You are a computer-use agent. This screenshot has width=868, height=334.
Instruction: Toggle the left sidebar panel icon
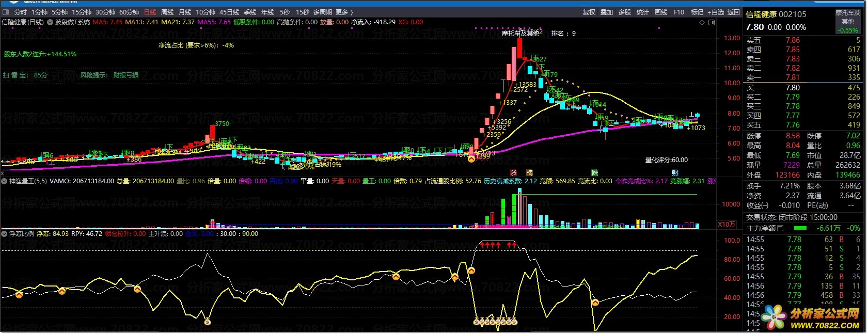pos(6,12)
